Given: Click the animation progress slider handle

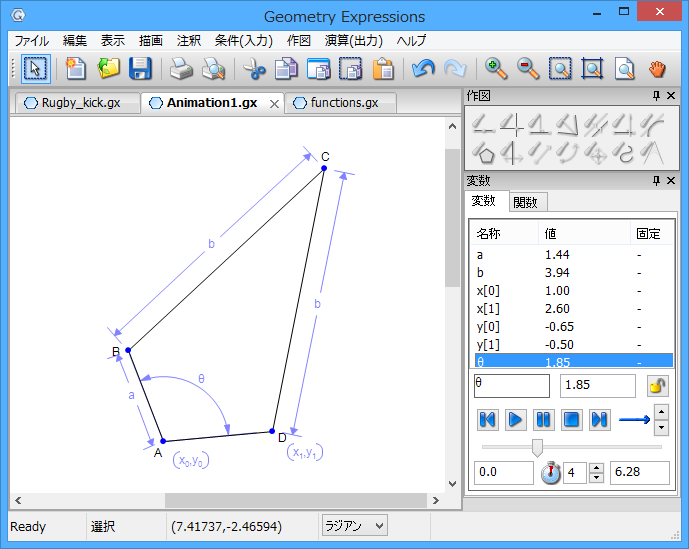Looking at the screenshot, I should [x=537, y=446].
